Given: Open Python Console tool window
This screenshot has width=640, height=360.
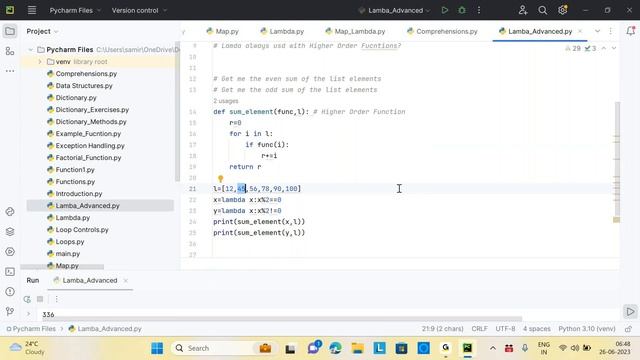Looking at the screenshot, I should 10,211.
